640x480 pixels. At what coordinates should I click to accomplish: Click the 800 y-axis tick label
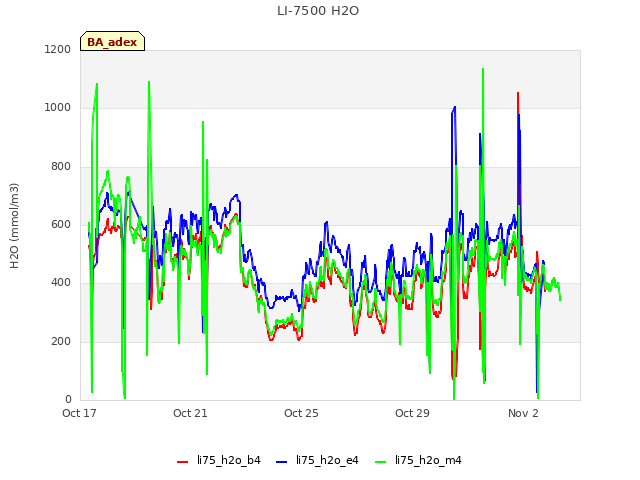point(61,166)
